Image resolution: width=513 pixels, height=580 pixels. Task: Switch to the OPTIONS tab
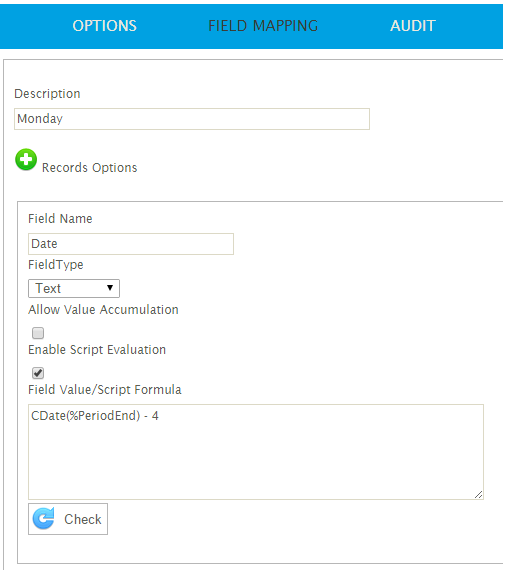(x=105, y=26)
